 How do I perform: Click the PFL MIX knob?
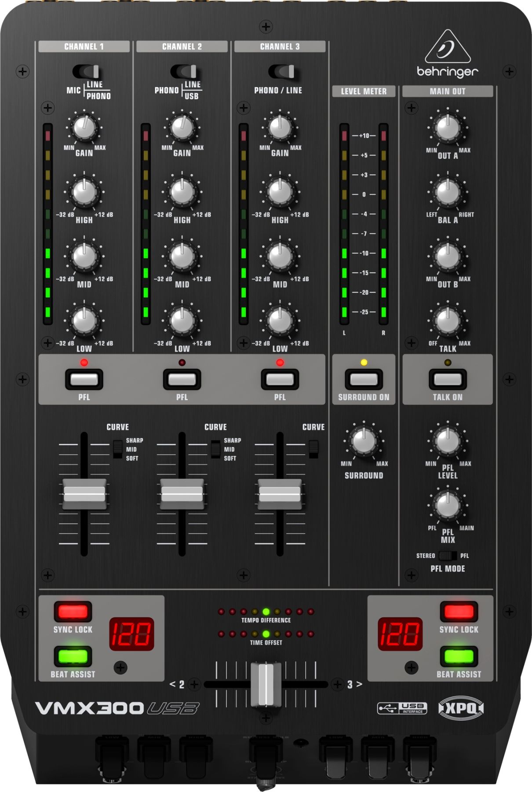click(x=448, y=505)
